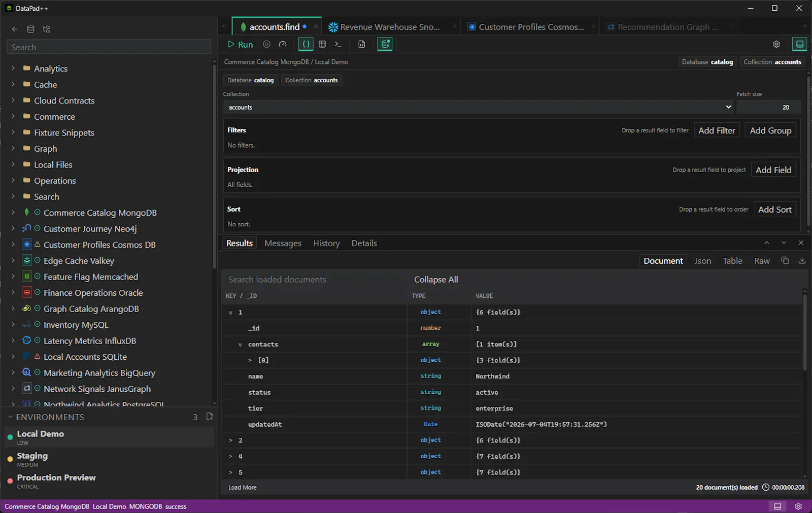Collapse the contacts array row
This screenshot has height=513, width=812.
pos(240,345)
